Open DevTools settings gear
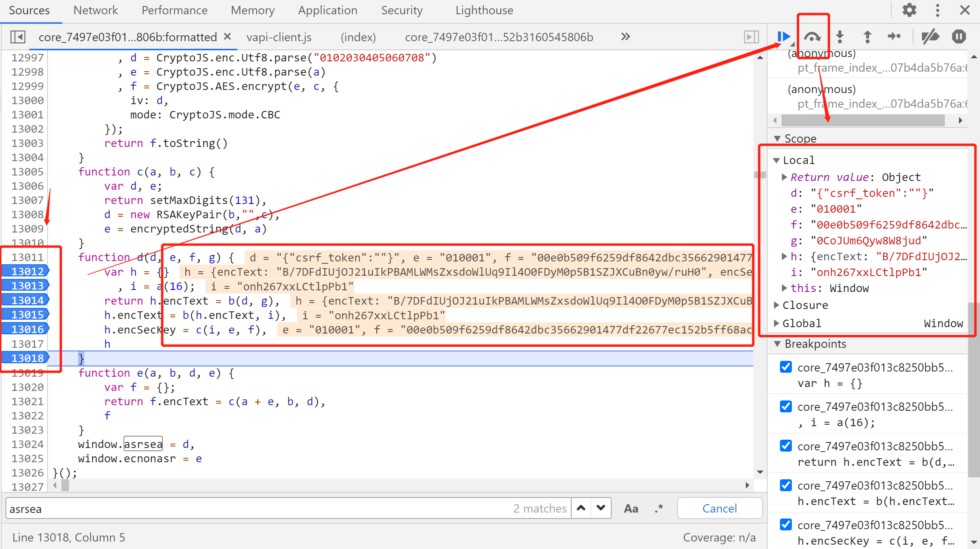The width and height of the screenshot is (980, 549). click(909, 10)
